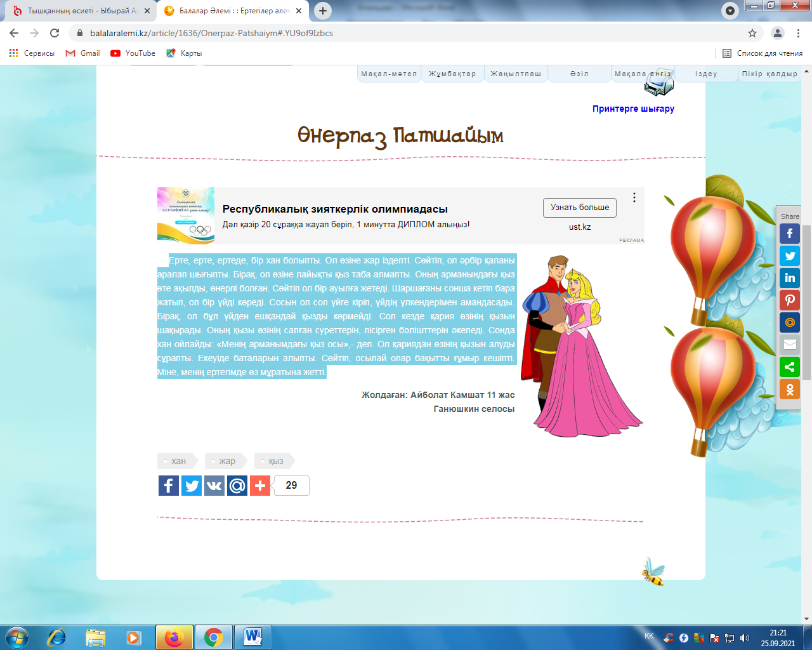This screenshot has height=650, width=812.
Task: Click Odnoklassniki icon in Share sidebar
Action: (x=790, y=389)
